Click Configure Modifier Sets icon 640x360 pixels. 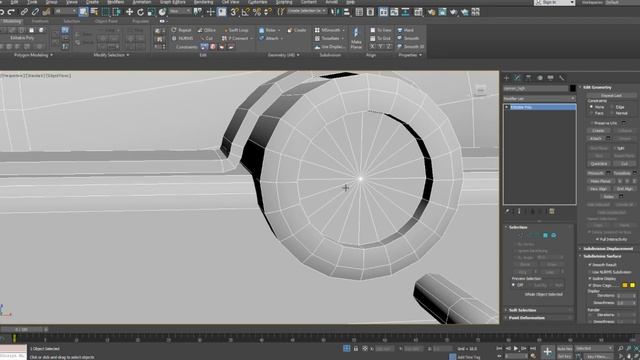[x=552, y=211]
